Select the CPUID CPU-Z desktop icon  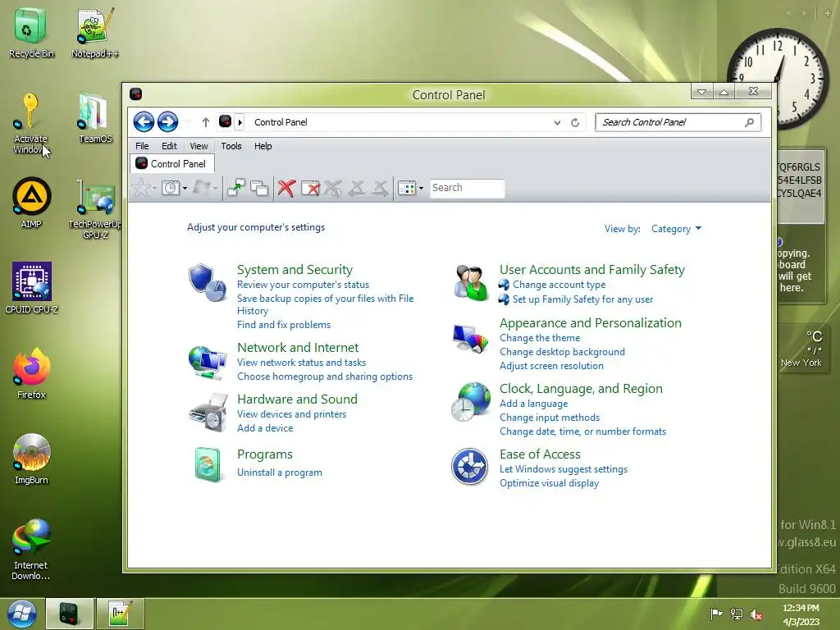(32, 288)
